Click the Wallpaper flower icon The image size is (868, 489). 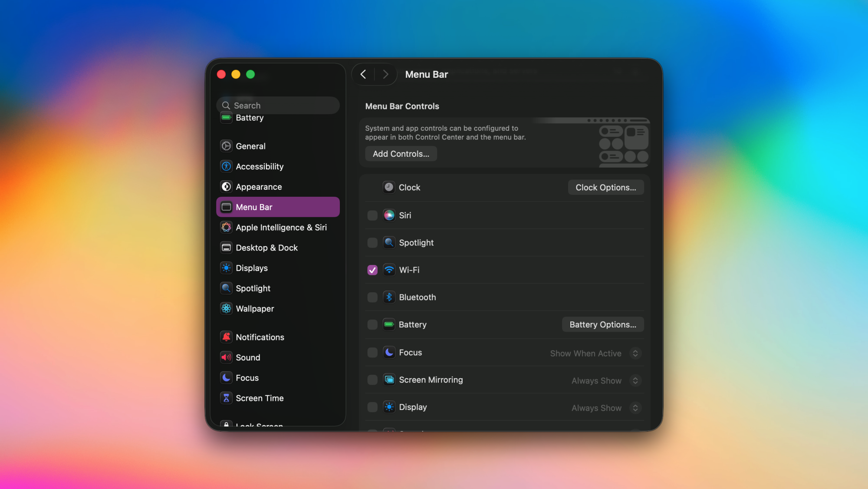(x=226, y=308)
